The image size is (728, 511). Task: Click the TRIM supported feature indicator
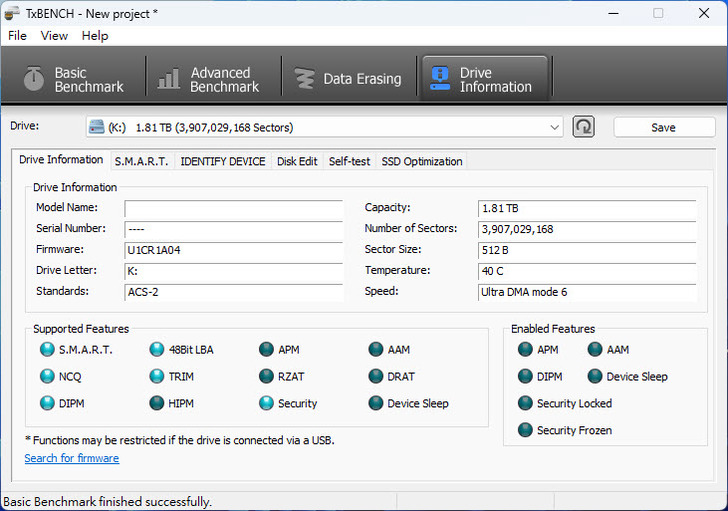point(157,377)
